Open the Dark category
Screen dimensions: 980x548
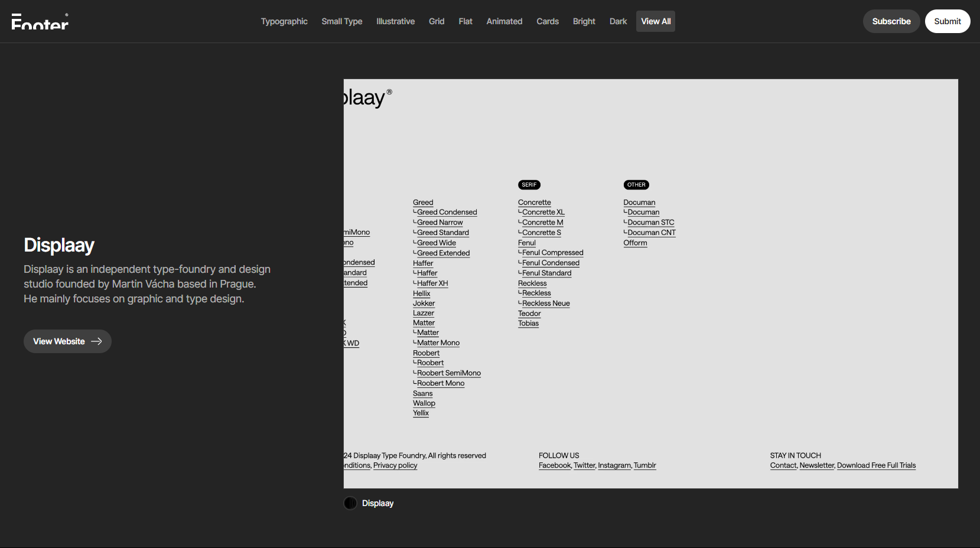[618, 21]
